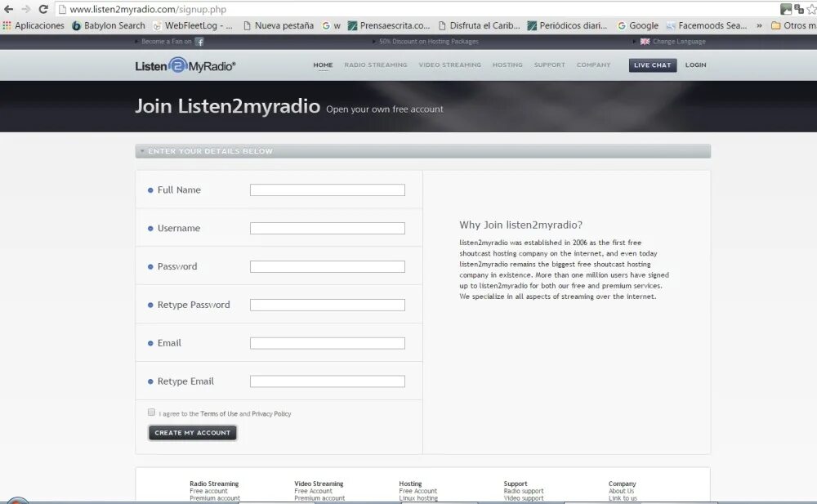
Task: Open the Facemoods Sea bookmark
Action: (707, 25)
